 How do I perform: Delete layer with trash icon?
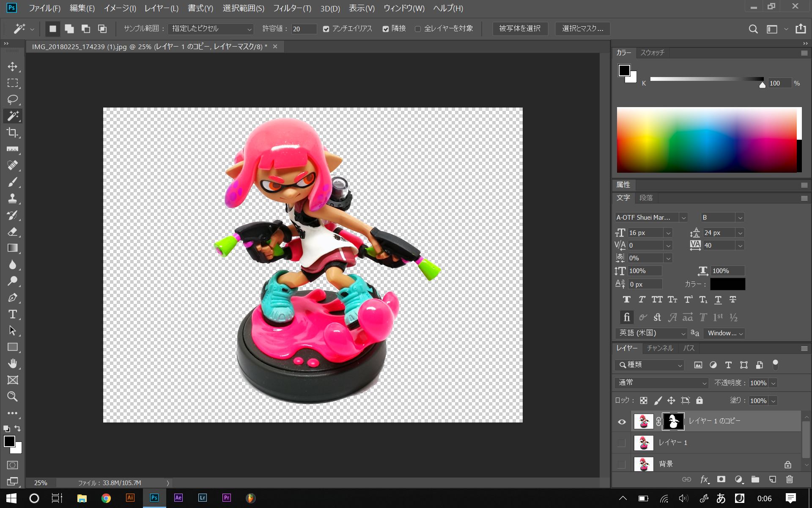coord(790,479)
